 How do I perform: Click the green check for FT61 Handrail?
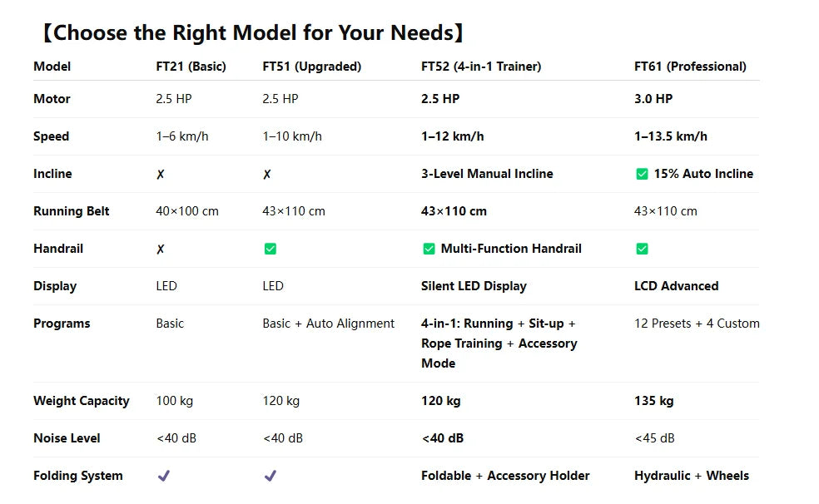coord(642,249)
